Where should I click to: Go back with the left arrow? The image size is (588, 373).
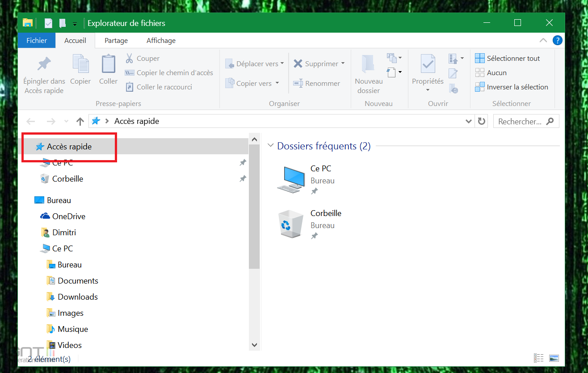click(31, 121)
